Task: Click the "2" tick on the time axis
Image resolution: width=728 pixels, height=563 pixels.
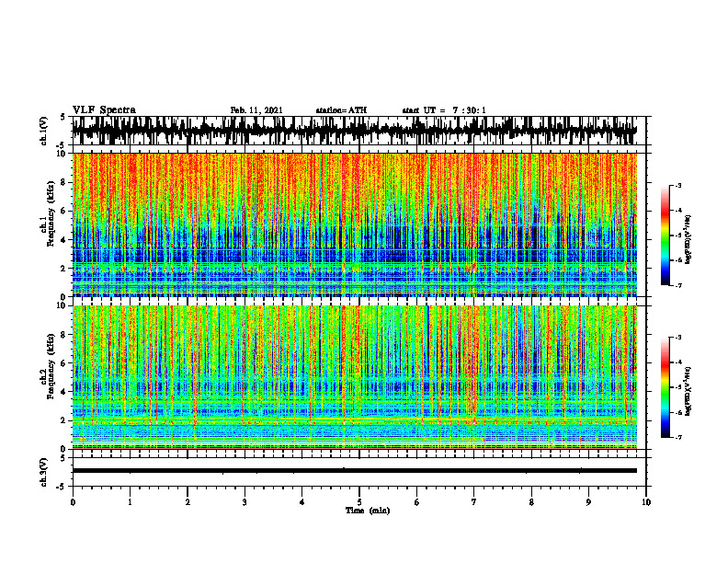Action: (188, 502)
